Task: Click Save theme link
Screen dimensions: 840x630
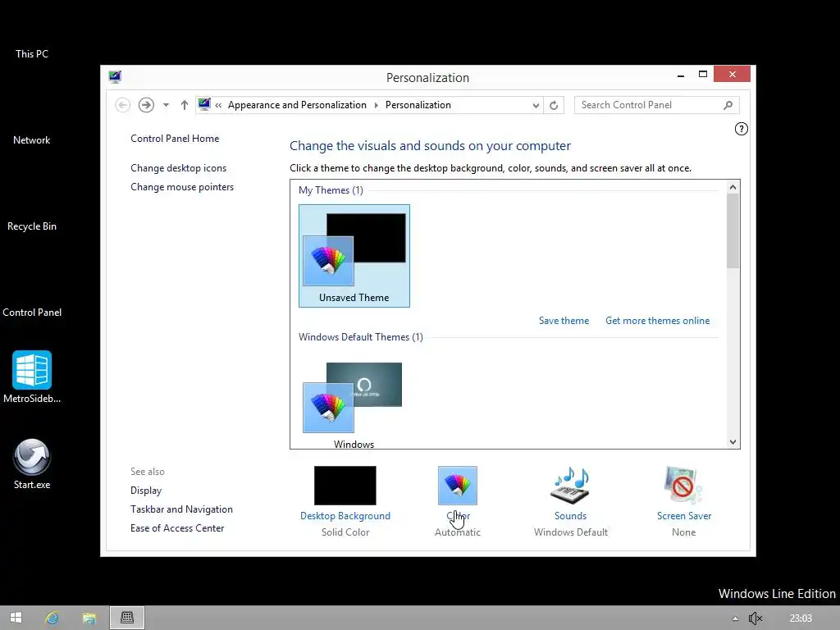Action: point(564,321)
